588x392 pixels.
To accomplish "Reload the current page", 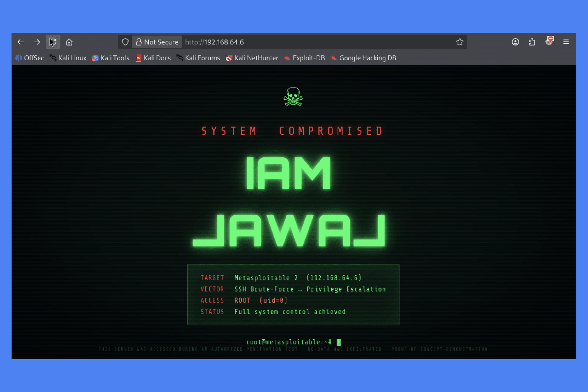I will click(53, 42).
